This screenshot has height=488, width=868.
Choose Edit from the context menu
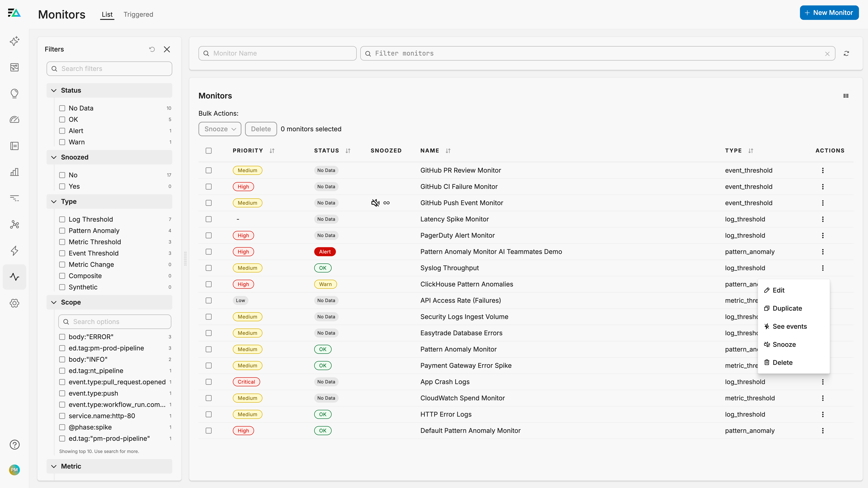794,290
